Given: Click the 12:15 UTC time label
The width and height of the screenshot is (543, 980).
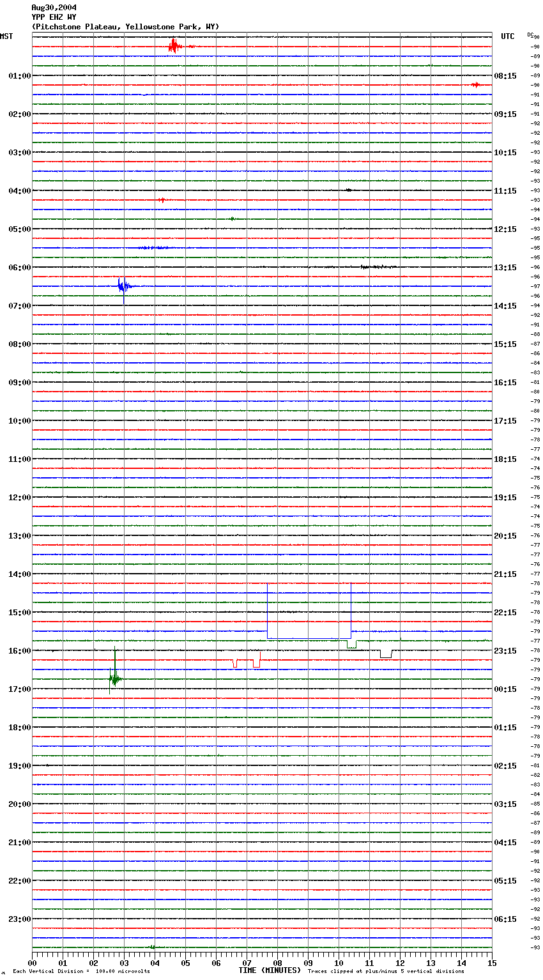Looking at the screenshot, I should pyautogui.click(x=505, y=229).
